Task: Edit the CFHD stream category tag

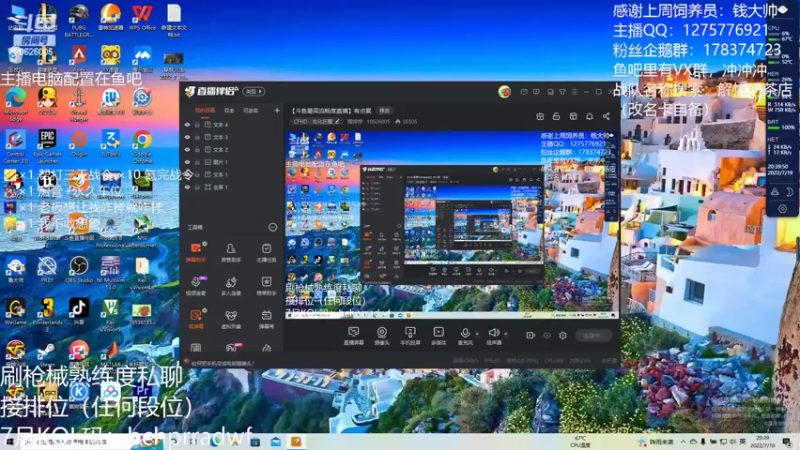Action: pyautogui.click(x=316, y=121)
